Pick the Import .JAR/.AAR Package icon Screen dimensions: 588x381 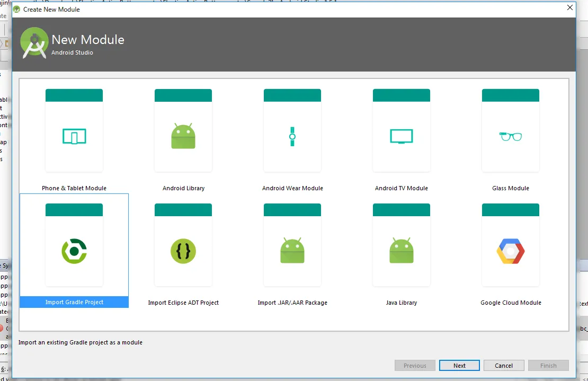[x=292, y=250]
